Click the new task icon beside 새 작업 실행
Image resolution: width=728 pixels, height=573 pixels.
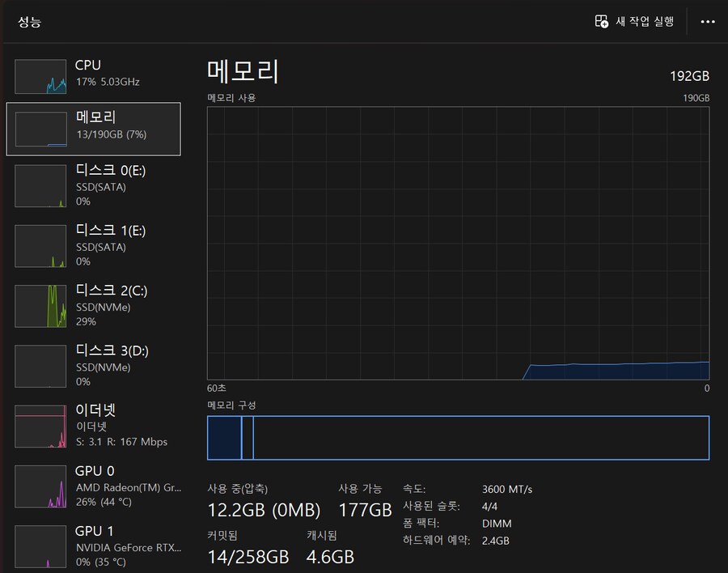(x=602, y=22)
